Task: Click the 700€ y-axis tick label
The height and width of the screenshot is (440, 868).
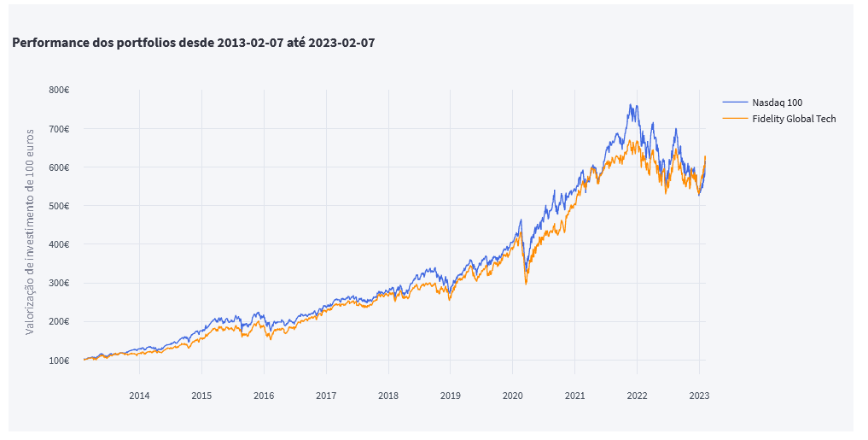Action: pyautogui.click(x=59, y=129)
